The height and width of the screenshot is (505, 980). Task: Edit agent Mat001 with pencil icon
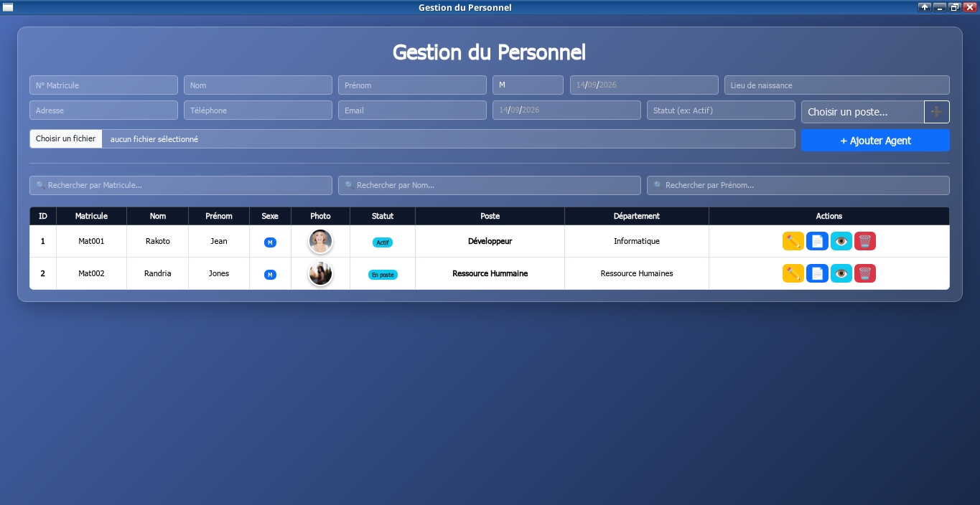tap(793, 241)
